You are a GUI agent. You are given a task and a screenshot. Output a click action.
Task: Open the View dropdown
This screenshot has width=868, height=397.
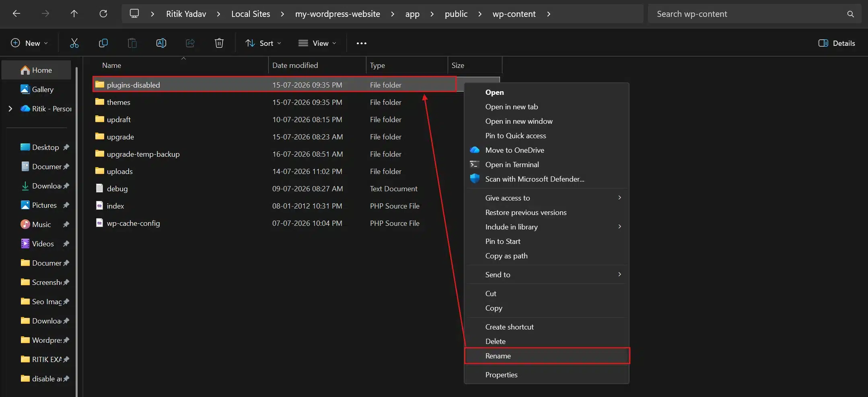point(317,43)
